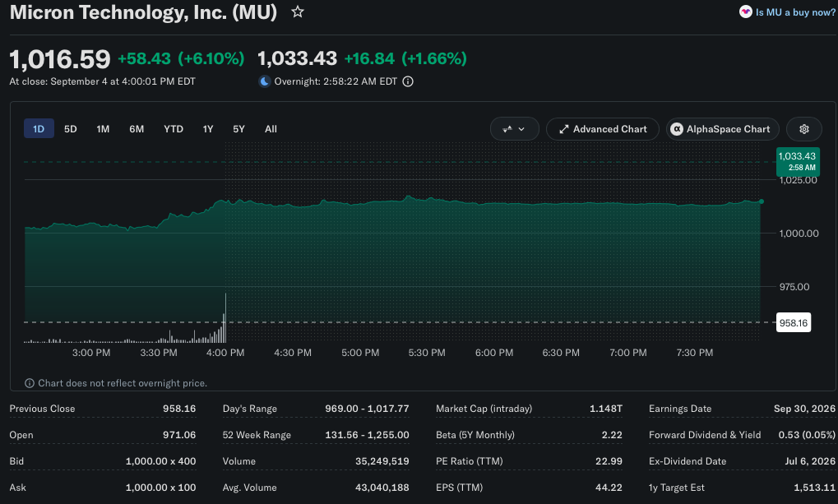The width and height of the screenshot is (838, 504).
Task: Click the green endpoint dot on price line
Action: click(x=761, y=201)
